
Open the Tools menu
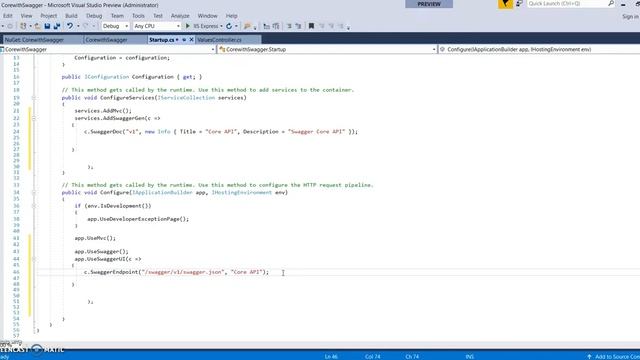[x=138, y=16]
